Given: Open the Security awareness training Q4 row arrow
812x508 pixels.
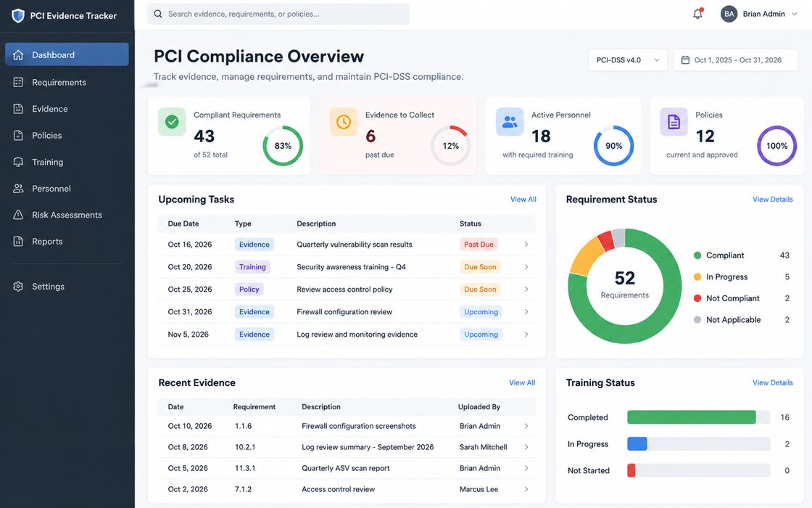Looking at the screenshot, I should pyautogui.click(x=526, y=267).
